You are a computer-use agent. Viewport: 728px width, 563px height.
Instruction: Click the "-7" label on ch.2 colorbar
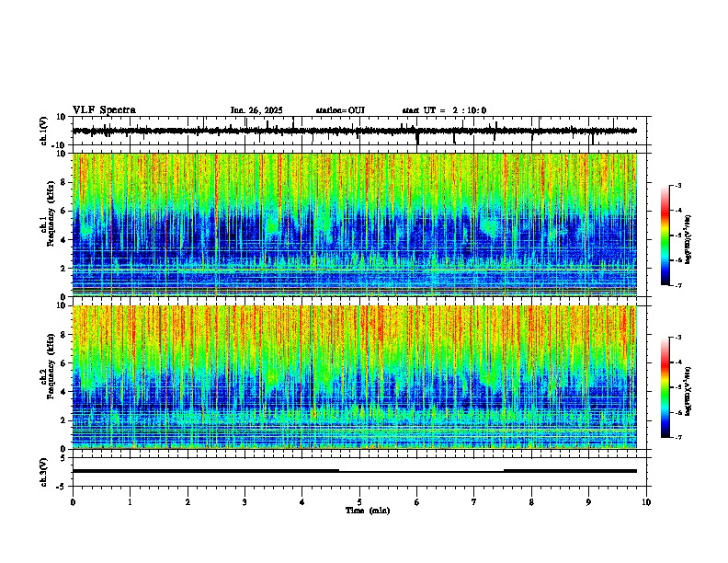(678, 437)
